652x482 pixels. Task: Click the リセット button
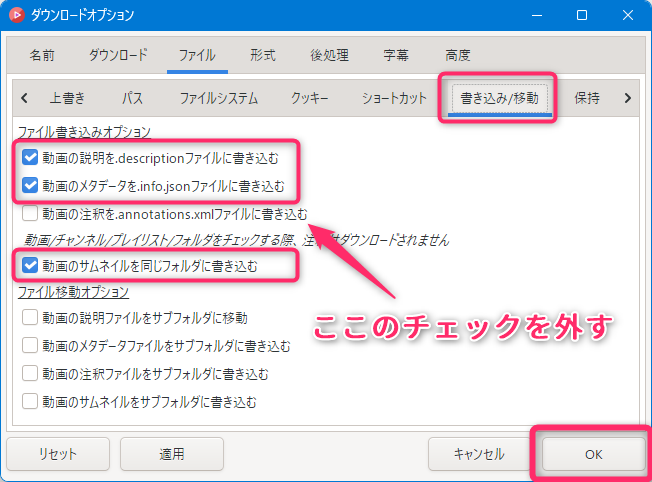pos(58,454)
